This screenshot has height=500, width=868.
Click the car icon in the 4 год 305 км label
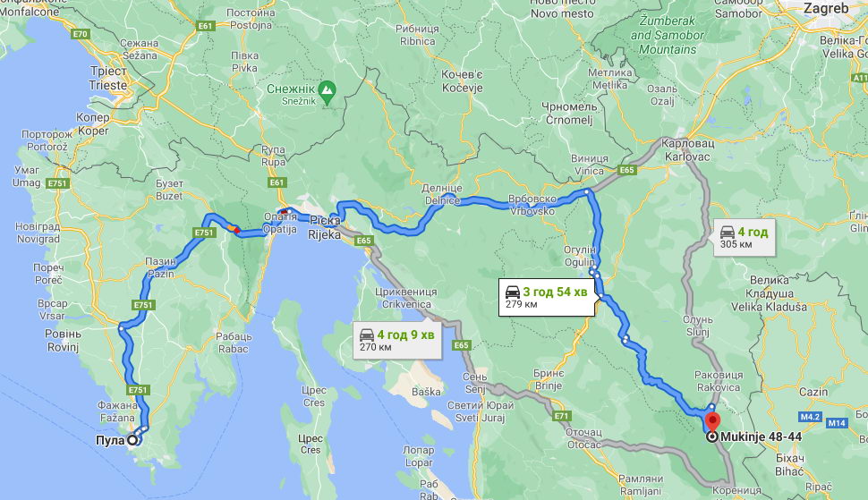(x=728, y=232)
